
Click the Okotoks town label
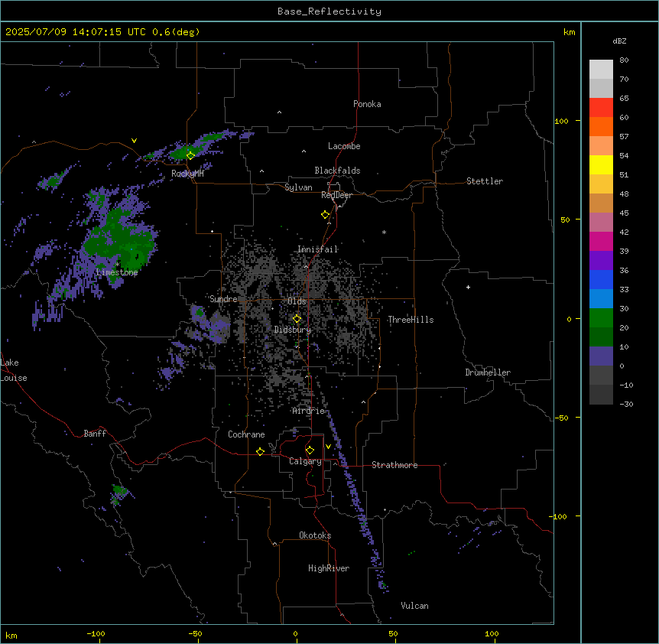pos(315,535)
